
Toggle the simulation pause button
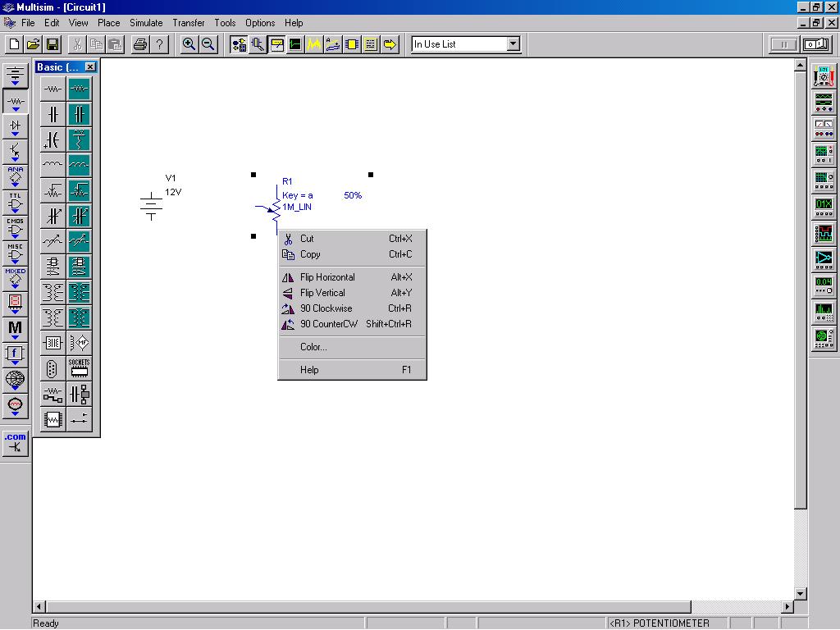pyautogui.click(x=784, y=44)
